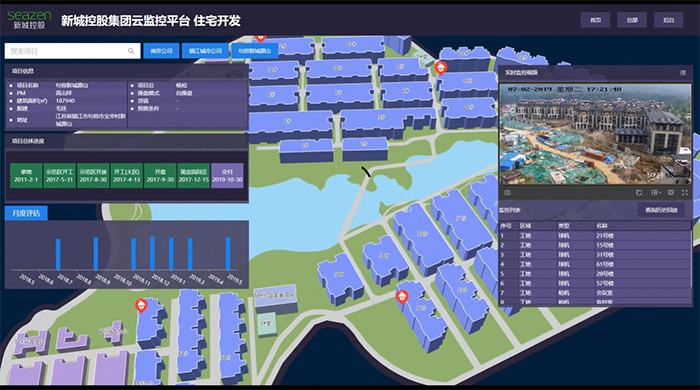700x390 pixels.
Task: Click the project progress panel header
Action: pos(126,141)
